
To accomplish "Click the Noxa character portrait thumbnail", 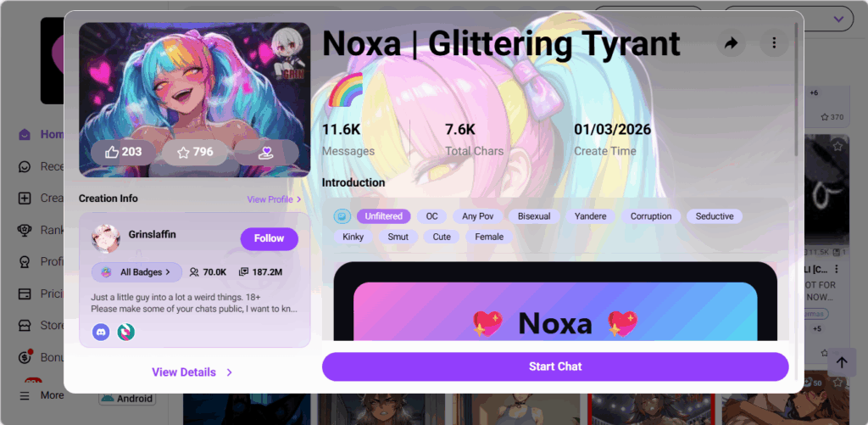I will (194, 100).
